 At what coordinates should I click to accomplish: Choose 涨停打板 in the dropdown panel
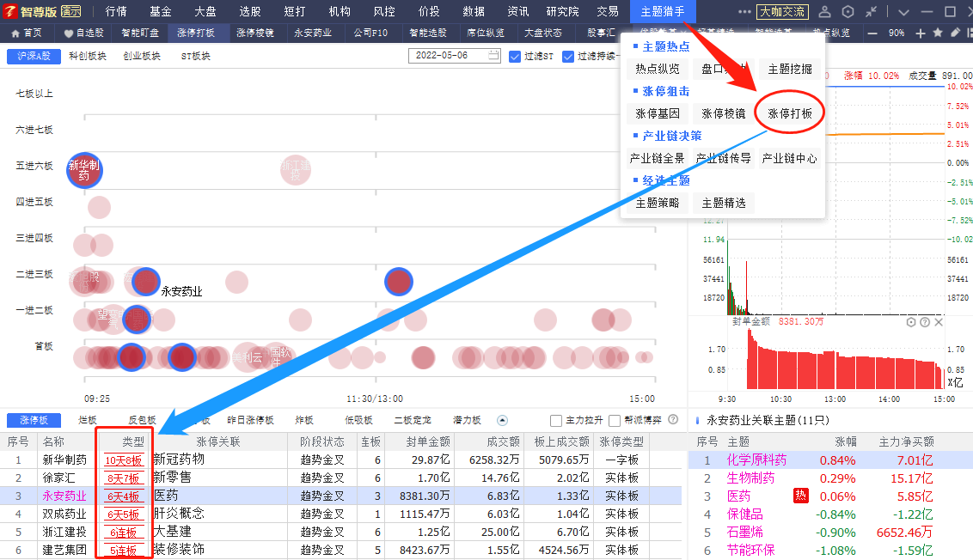(790, 113)
